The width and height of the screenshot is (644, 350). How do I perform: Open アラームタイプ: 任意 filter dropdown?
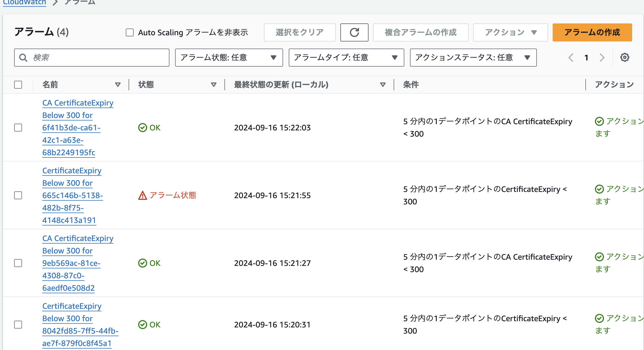pyautogui.click(x=346, y=58)
